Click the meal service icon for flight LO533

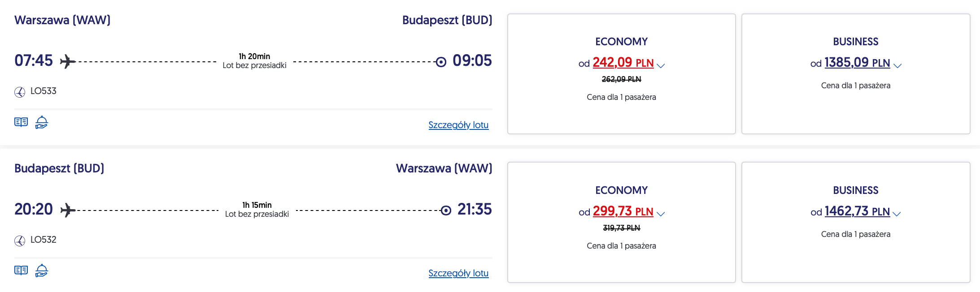(x=42, y=122)
